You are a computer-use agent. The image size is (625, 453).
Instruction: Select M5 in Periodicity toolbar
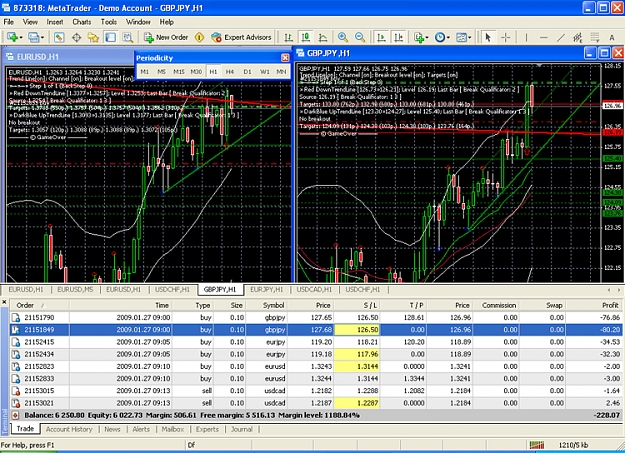(161, 71)
